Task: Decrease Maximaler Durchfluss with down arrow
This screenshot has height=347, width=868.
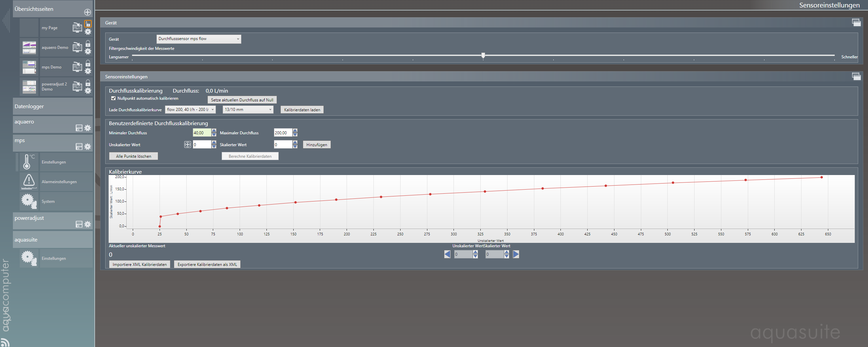Action: point(295,135)
